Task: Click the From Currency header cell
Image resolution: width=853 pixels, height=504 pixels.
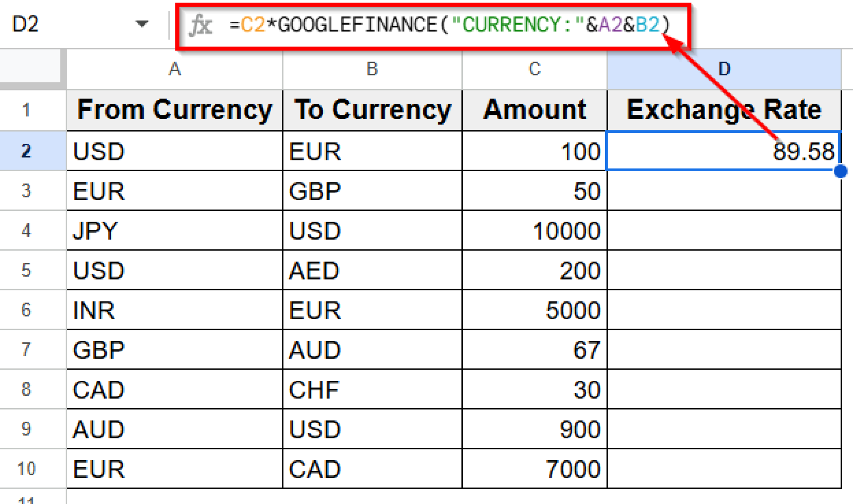Action: pos(175,110)
